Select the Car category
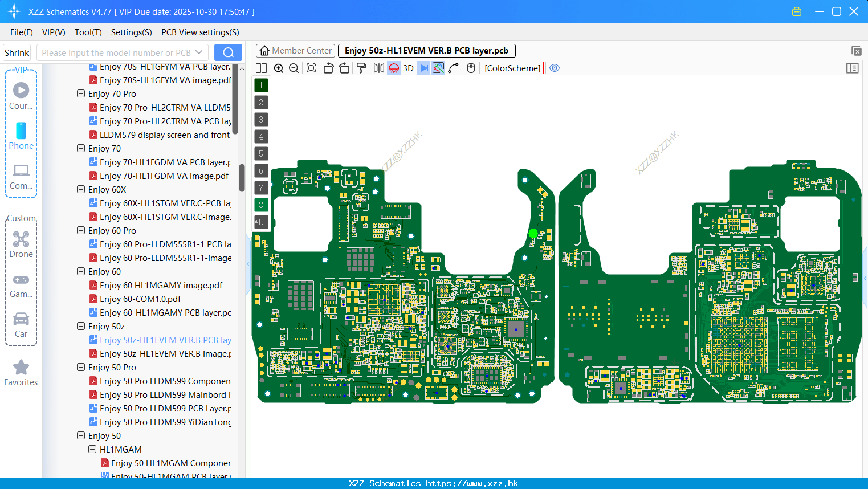The height and width of the screenshot is (489, 868). coord(21,325)
